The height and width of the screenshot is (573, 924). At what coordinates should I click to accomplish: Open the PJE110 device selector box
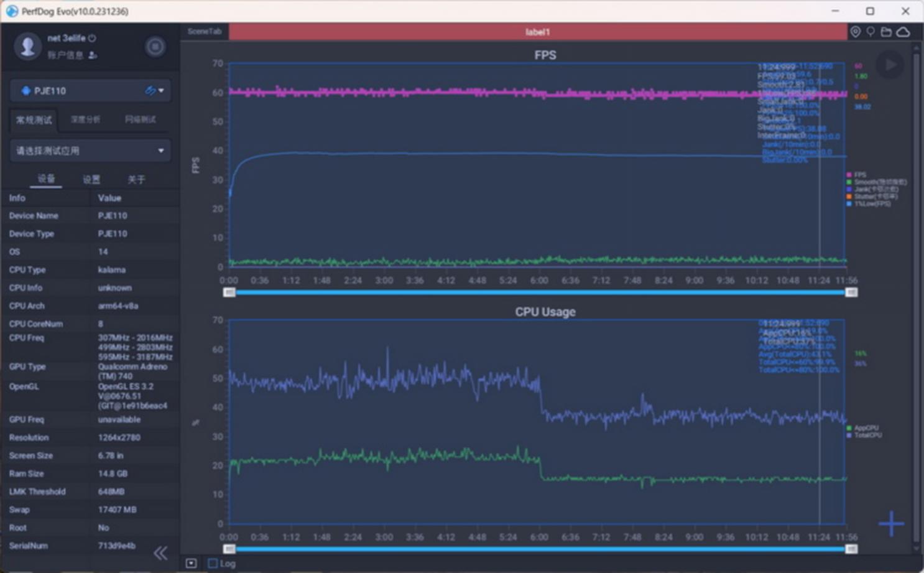(90, 91)
